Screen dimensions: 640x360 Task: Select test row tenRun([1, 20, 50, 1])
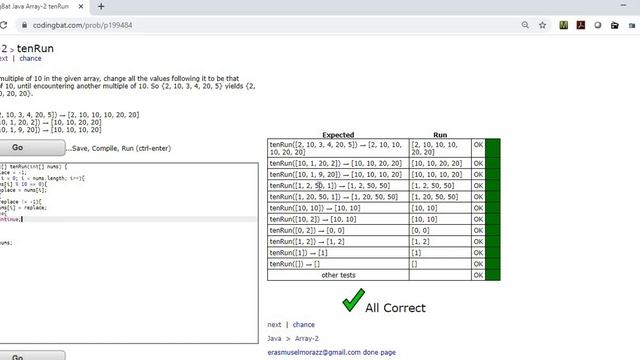coord(338,197)
